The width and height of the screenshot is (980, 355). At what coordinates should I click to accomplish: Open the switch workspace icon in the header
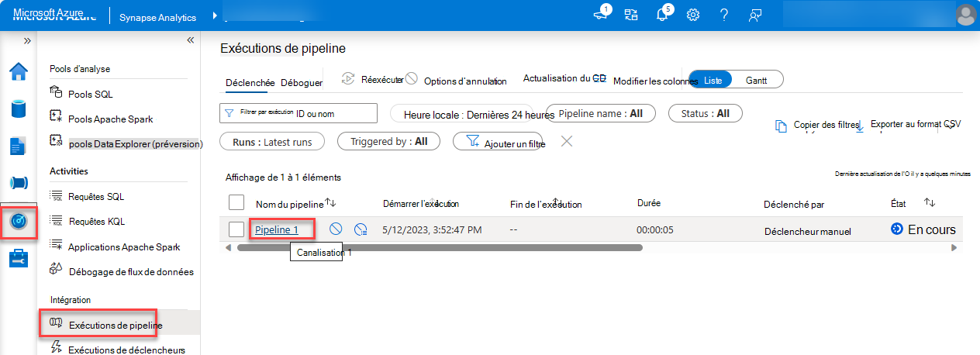(x=630, y=15)
